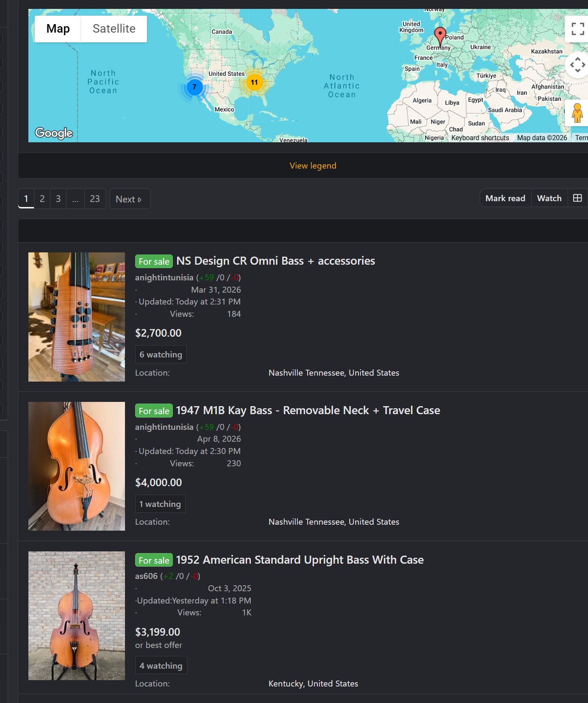
Task: Toggle fullscreen map view
Action: click(x=577, y=29)
